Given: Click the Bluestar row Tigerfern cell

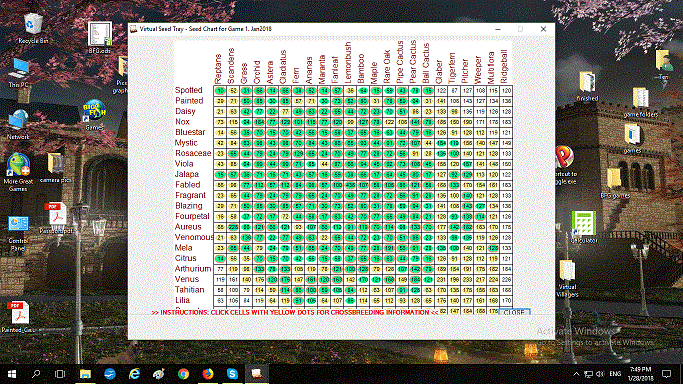Looking at the screenshot, I should [454, 133].
